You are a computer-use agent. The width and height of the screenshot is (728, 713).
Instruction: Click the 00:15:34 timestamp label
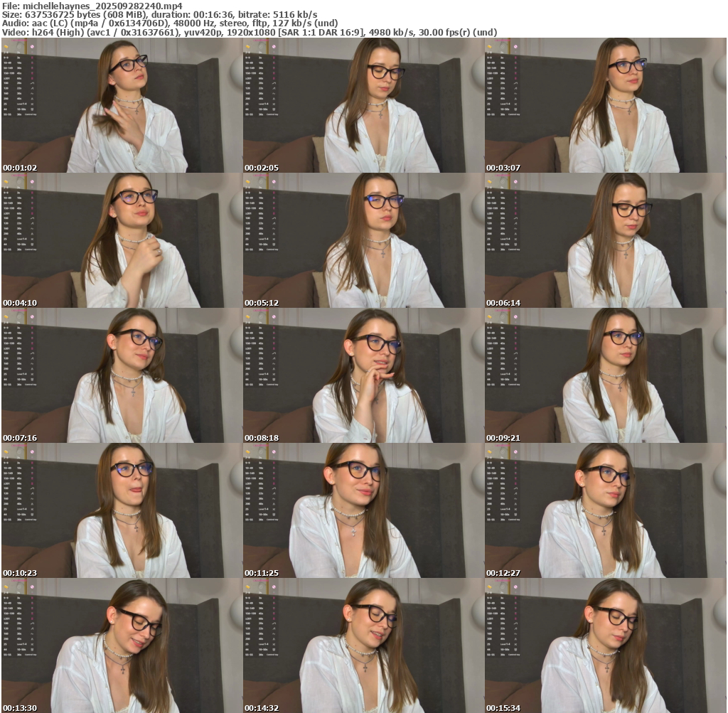pos(503,708)
